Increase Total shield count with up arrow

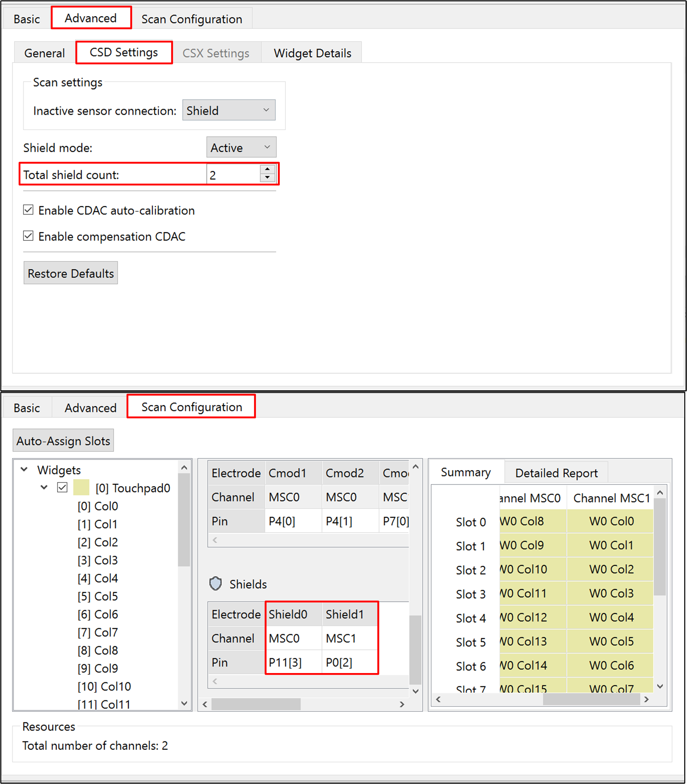(x=267, y=169)
